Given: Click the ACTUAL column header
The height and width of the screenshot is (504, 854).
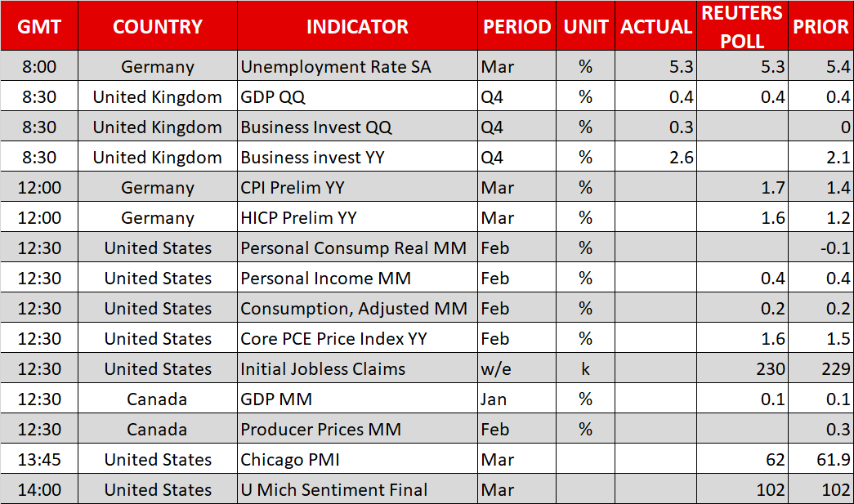Looking at the screenshot, I should 656,26.
